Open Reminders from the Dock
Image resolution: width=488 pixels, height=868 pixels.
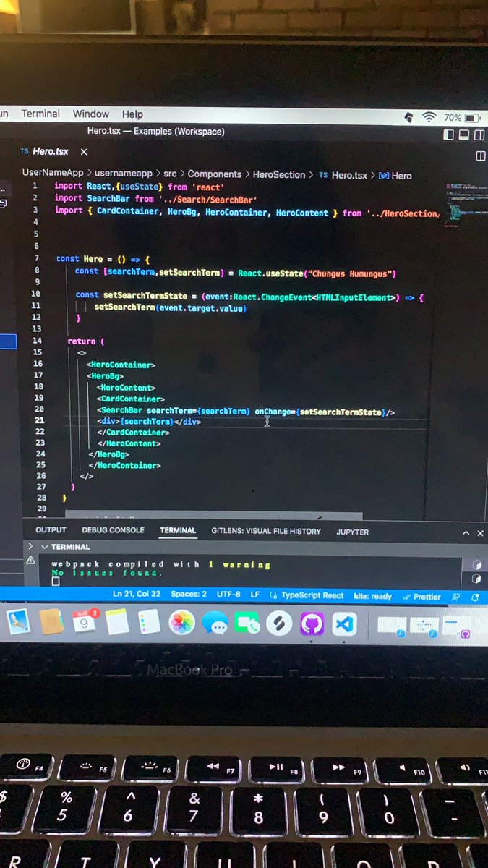[x=149, y=622]
